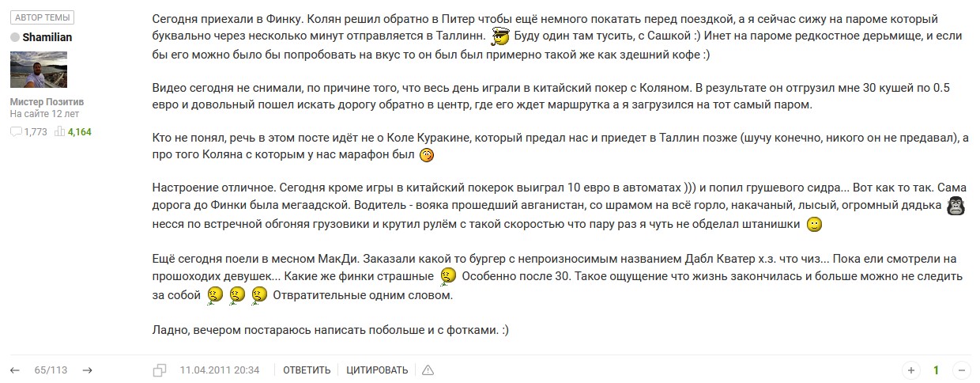The width and height of the screenshot is (980, 383).
Task: Click the captain hat smiley emoji
Action: (x=499, y=36)
